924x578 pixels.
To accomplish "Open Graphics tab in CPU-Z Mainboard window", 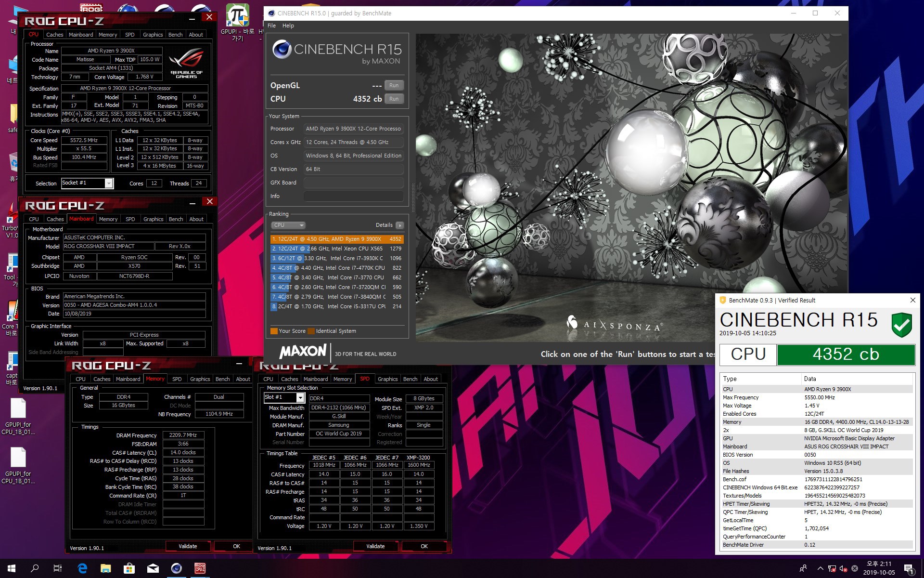I will pos(153,219).
